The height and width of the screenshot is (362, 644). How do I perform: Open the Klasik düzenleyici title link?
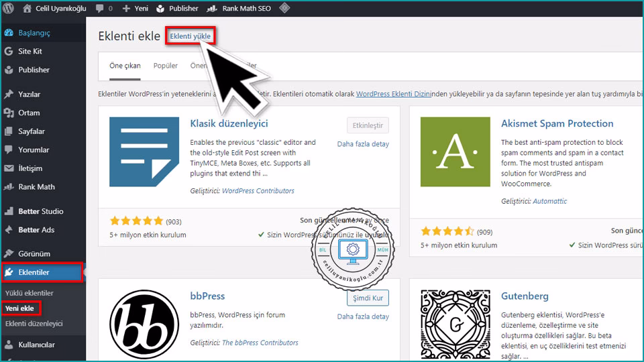[229, 123]
